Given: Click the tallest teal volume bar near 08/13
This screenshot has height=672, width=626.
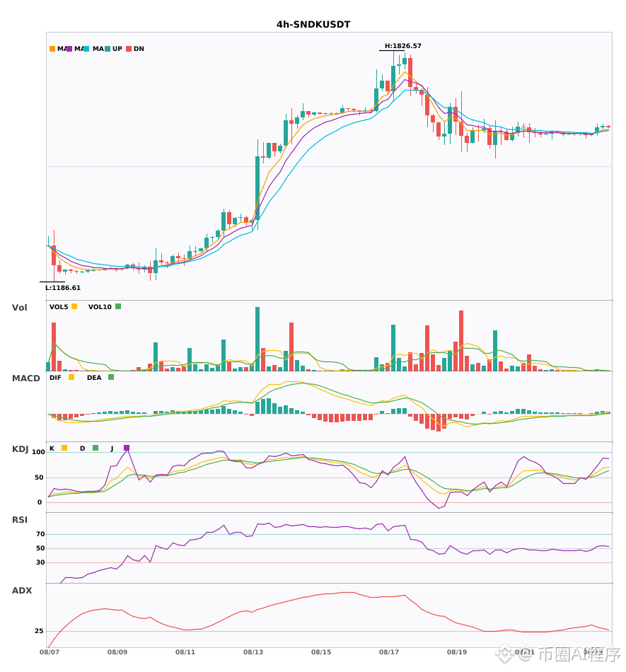Looking at the screenshot, I should point(257,339).
